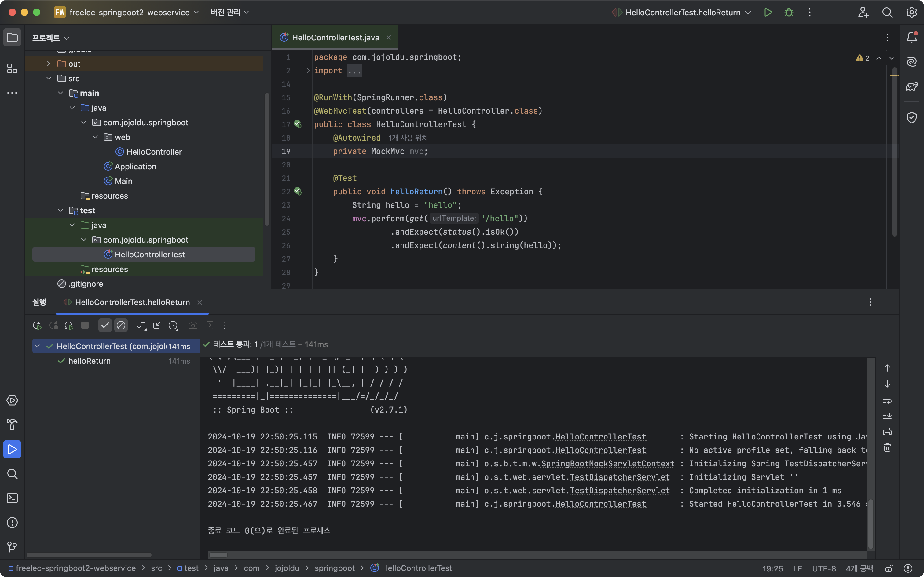The height and width of the screenshot is (577, 924).
Task: Click the Stop button in the run toolbar
Action: 85,325
